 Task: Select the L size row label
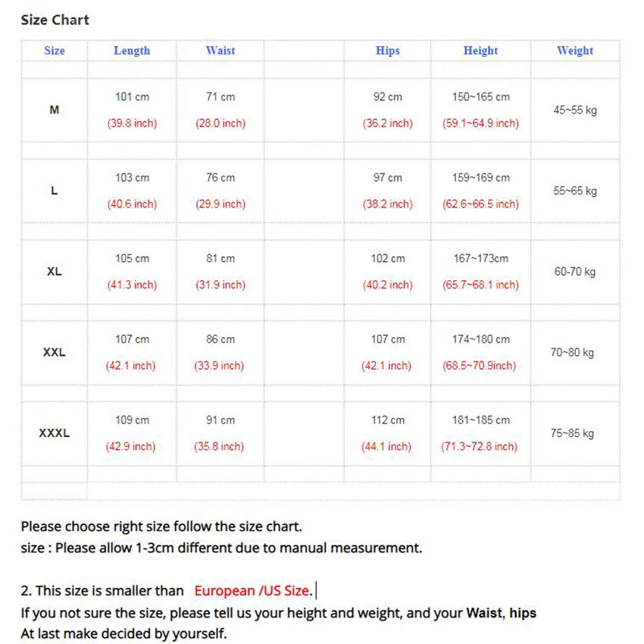55,191
